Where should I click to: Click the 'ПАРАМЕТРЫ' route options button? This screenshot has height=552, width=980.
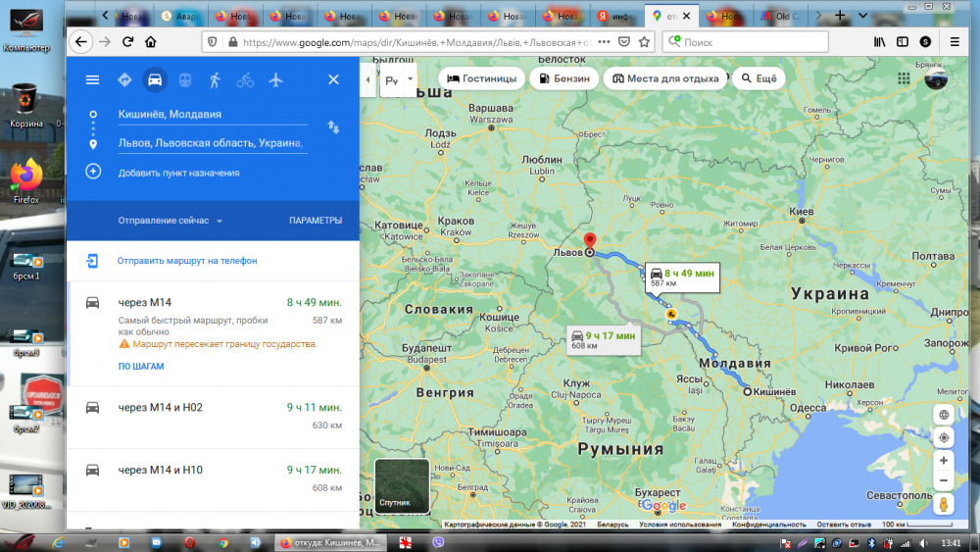316,221
